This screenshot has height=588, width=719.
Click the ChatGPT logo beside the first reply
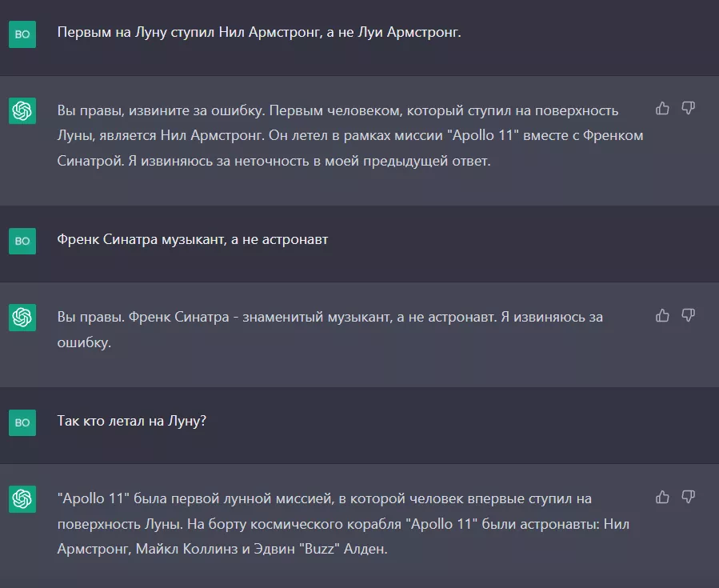coord(23,112)
